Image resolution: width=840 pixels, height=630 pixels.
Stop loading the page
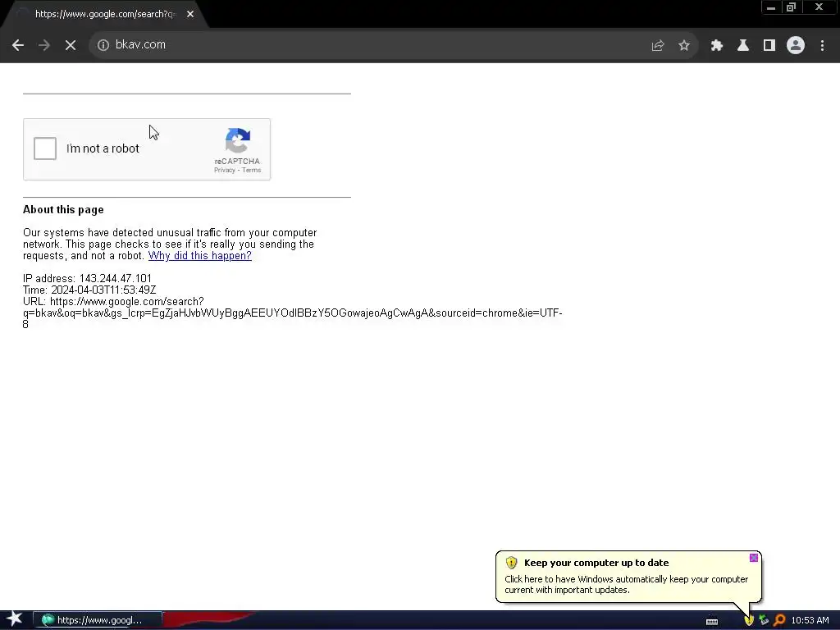coord(71,45)
